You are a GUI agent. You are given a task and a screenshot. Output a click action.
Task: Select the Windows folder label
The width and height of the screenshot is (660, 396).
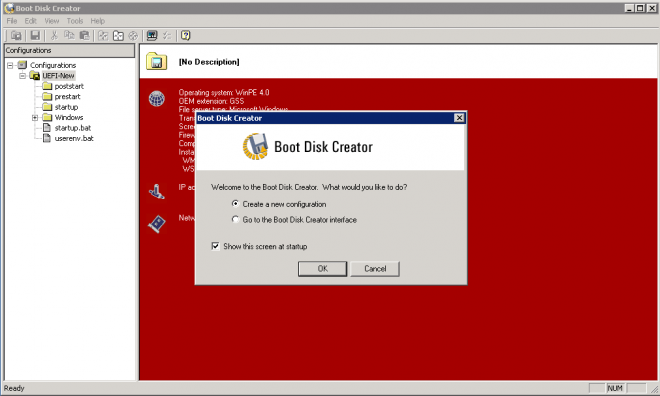click(69, 117)
